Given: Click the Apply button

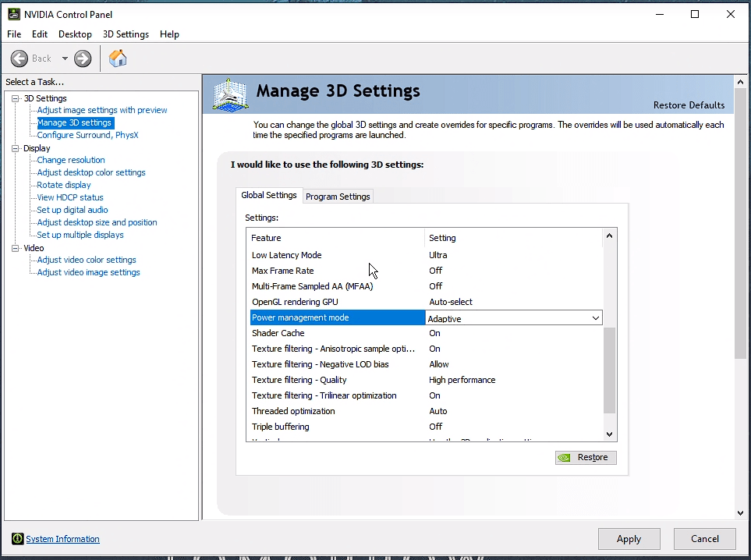Looking at the screenshot, I should pyautogui.click(x=629, y=539).
